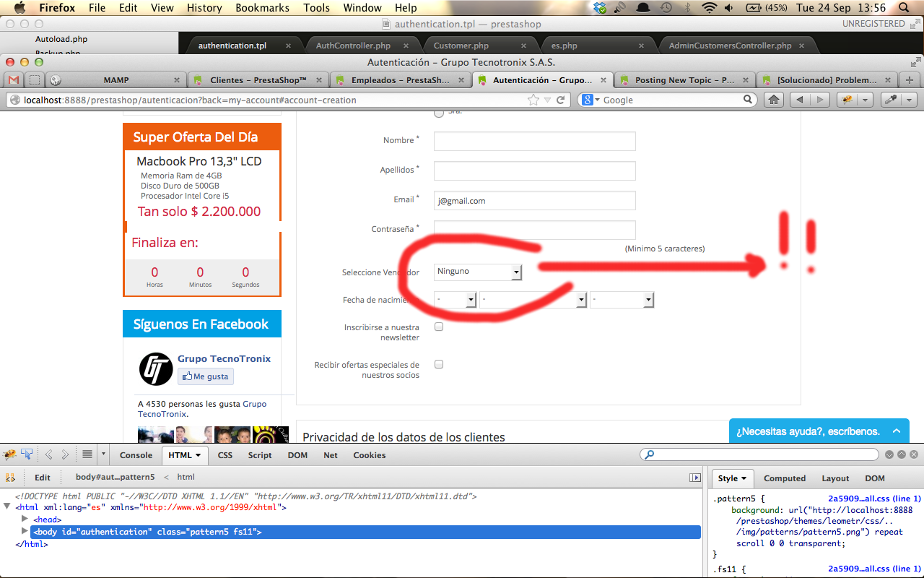
Task: Bookmark this page with the star icon
Action: (x=533, y=100)
